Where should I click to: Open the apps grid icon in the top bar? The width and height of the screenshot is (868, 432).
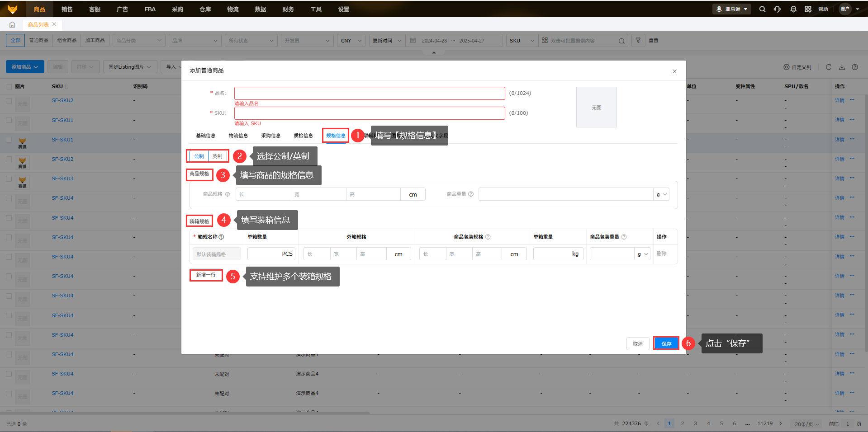808,9
